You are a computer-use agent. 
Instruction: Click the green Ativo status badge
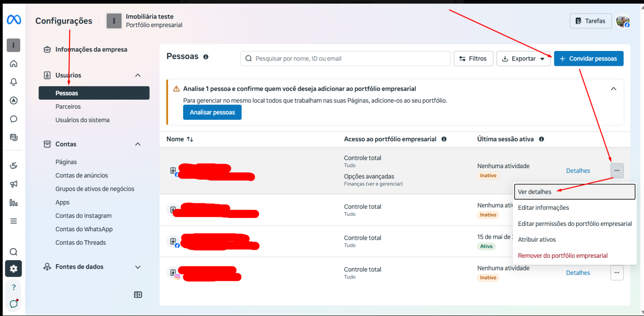pyautogui.click(x=486, y=247)
